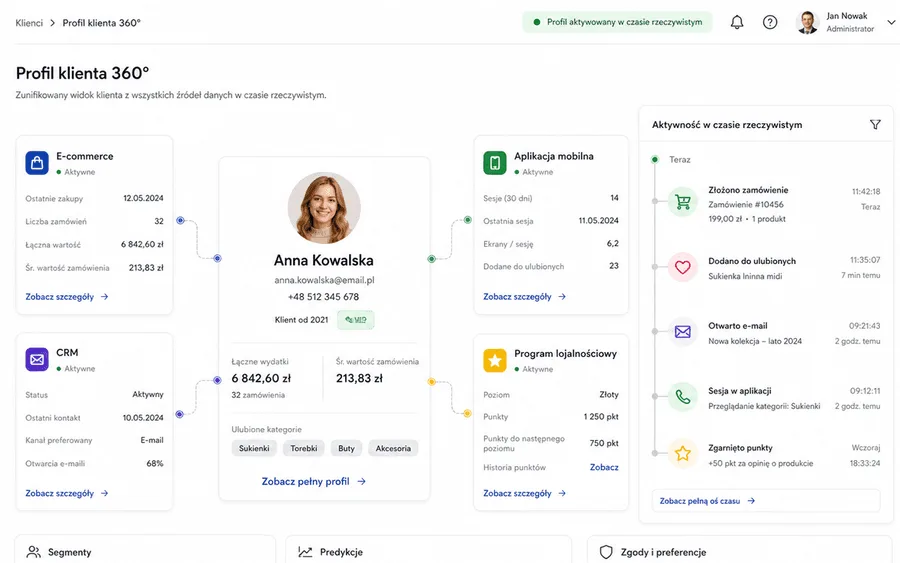Click the green phone app session icon
Viewport: 900px width, 563px height.
point(682,397)
